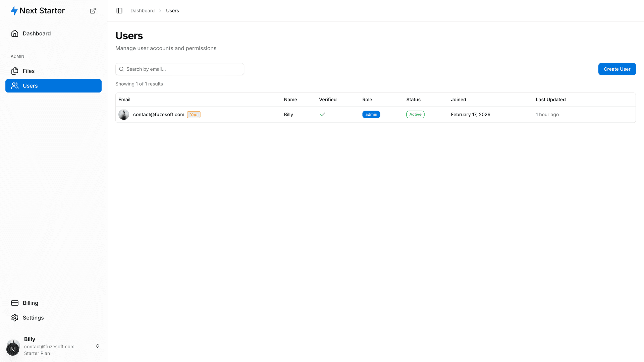Click Starter Plan label in sidebar footer
This screenshot has height=362, width=644.
coord(37,353)
